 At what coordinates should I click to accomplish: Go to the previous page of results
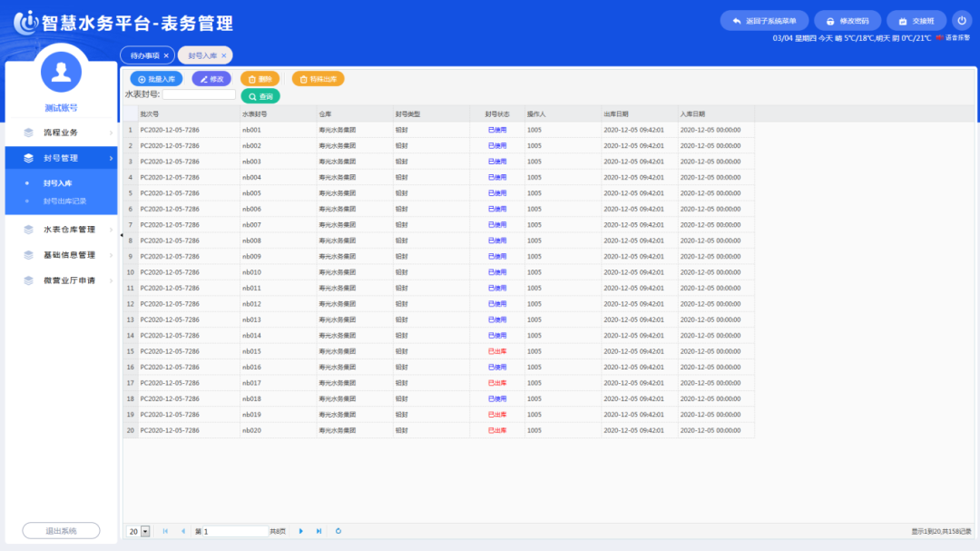pos(183,531)
